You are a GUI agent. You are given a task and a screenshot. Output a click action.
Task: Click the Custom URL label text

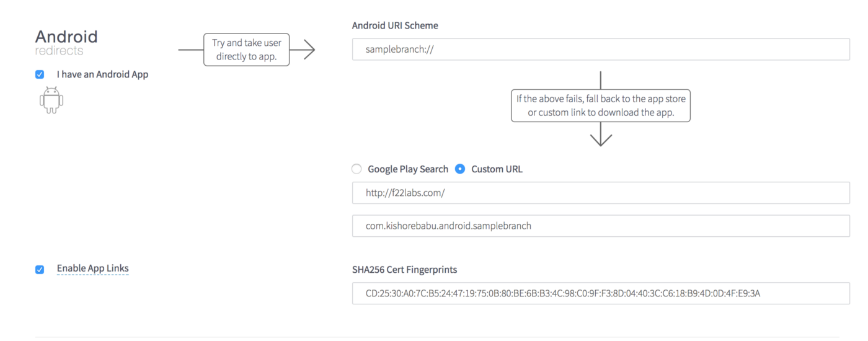tap(497, 169)
